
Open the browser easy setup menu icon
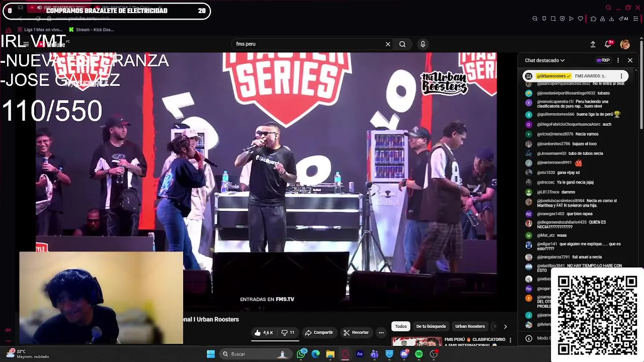(635, 19)
